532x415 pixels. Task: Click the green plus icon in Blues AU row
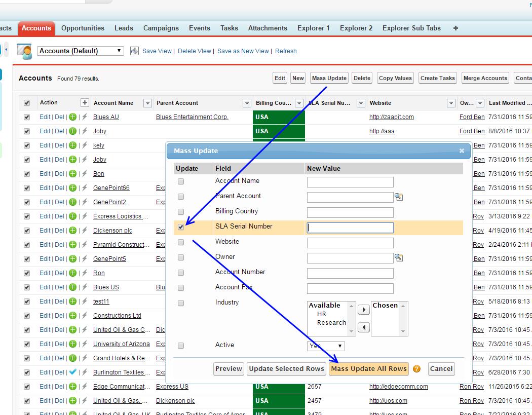tap(72, 117)
